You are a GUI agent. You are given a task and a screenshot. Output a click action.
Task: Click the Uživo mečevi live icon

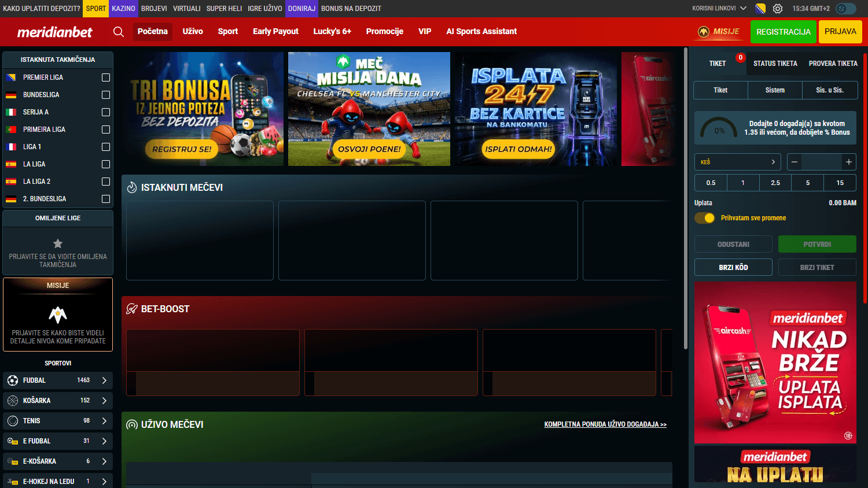point(132,424)
